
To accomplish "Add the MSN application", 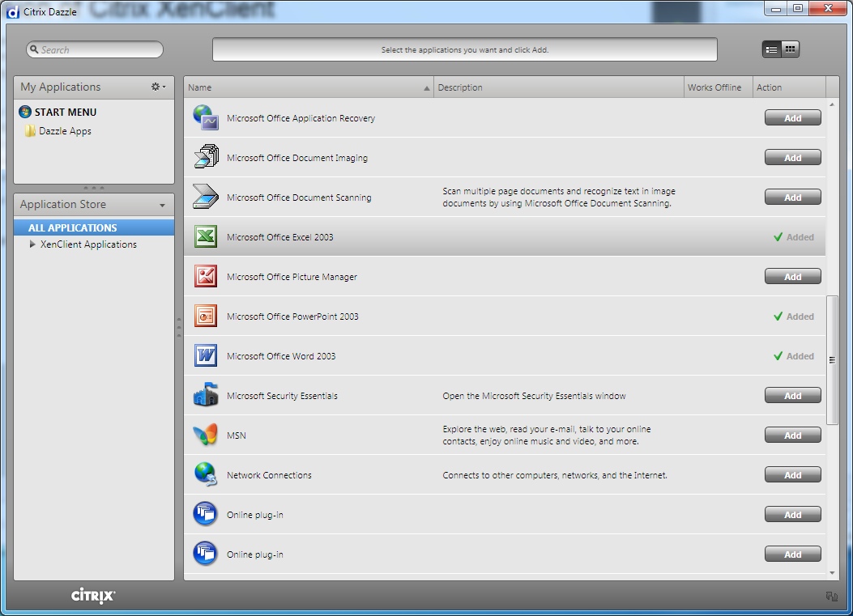I will pyautogui.click(x=792, y=435).
